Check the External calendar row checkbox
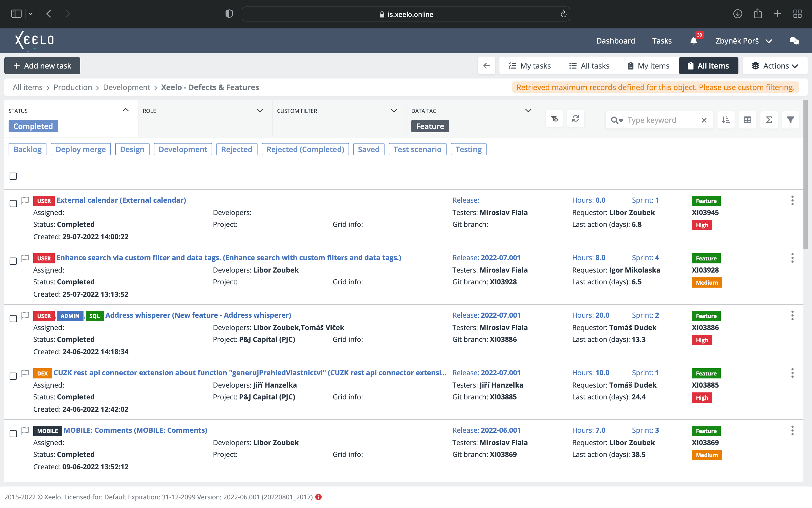 13,204
